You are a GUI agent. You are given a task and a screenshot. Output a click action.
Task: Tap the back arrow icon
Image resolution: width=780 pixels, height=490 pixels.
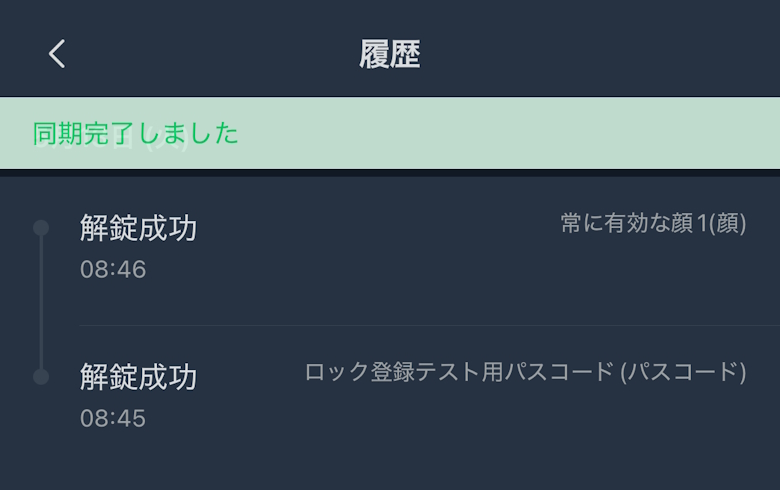tap(57, 54)
